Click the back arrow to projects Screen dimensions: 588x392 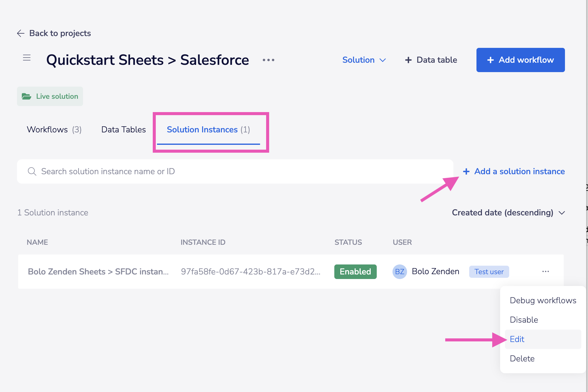tap(21, 33)
